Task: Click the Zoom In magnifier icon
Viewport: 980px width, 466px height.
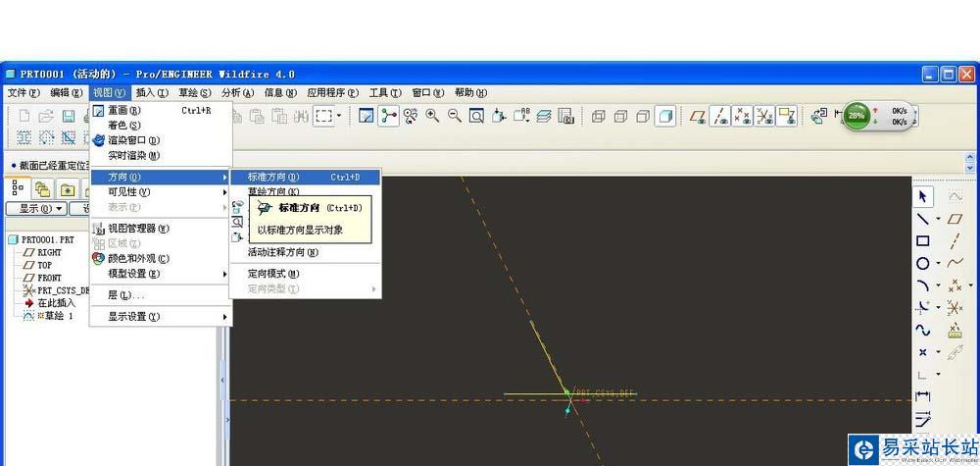Action: tap(432, 116)
